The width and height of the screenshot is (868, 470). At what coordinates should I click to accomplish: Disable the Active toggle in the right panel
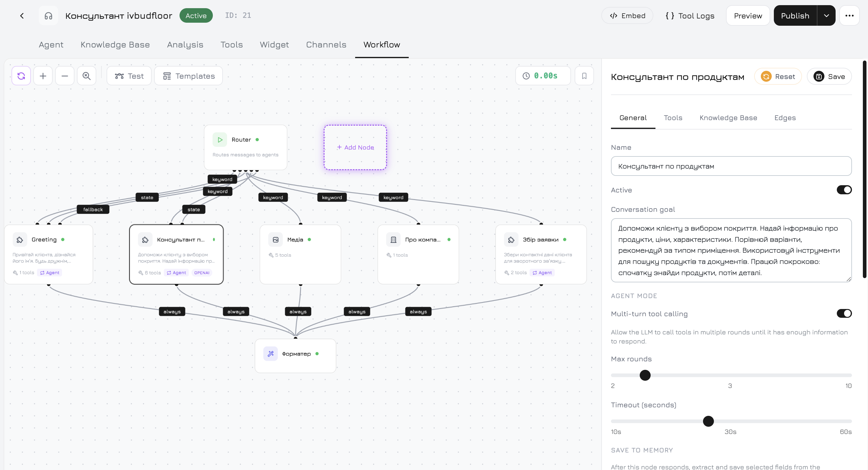(844, 190)
